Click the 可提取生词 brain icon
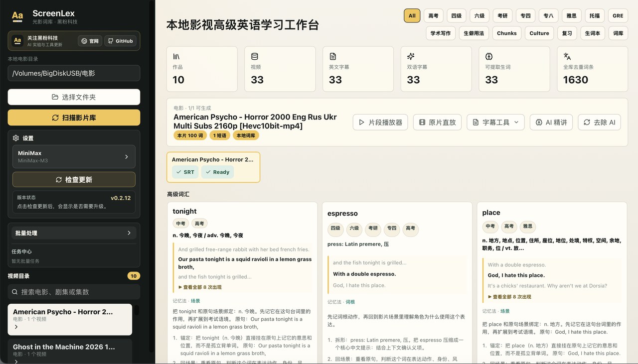 [489, 56]
